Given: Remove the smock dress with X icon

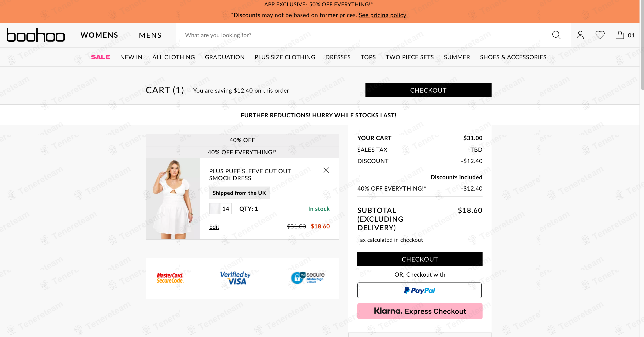Looking at the screenshot, I should coord(326,170).
